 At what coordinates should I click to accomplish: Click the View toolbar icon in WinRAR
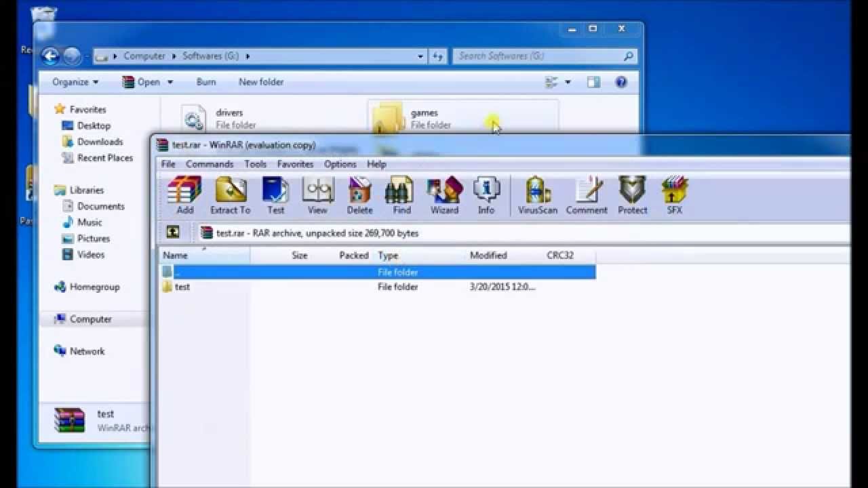click(x=317, y=195)
